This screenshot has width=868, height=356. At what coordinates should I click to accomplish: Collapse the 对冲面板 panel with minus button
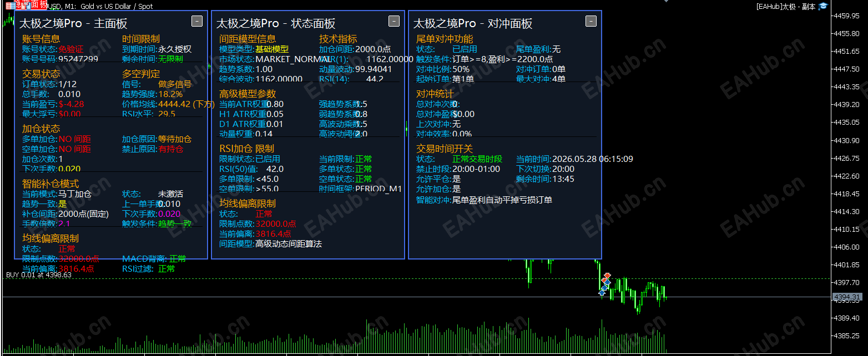point(591,21)
